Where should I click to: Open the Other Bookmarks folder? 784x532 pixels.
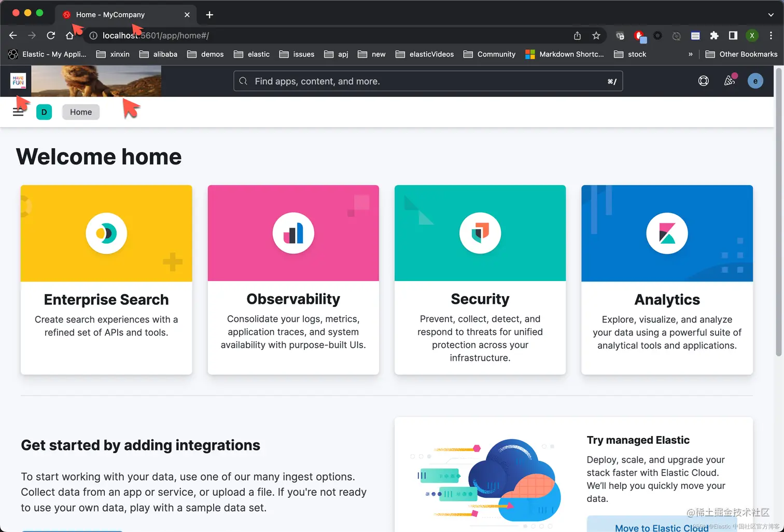(741, 54)
